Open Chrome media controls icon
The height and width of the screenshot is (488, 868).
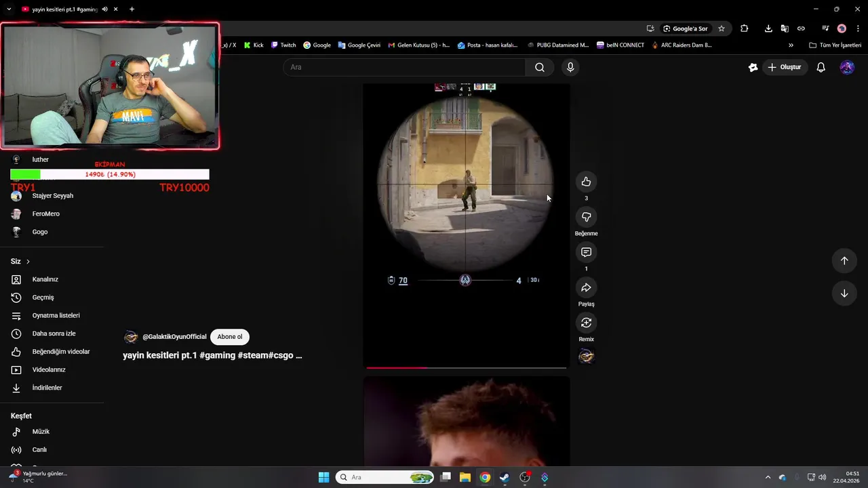[825, 28]
